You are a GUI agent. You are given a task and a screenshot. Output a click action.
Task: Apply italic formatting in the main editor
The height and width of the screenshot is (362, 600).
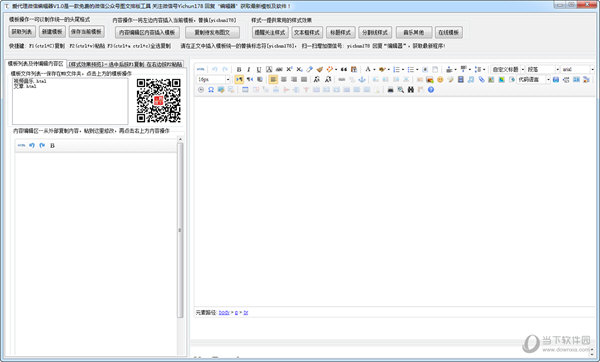(249, 69)
